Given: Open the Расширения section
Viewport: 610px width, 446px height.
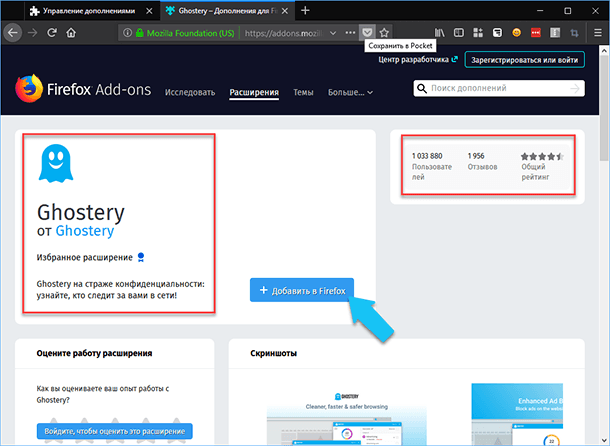Looking at the screenshot, I should 254,92.
